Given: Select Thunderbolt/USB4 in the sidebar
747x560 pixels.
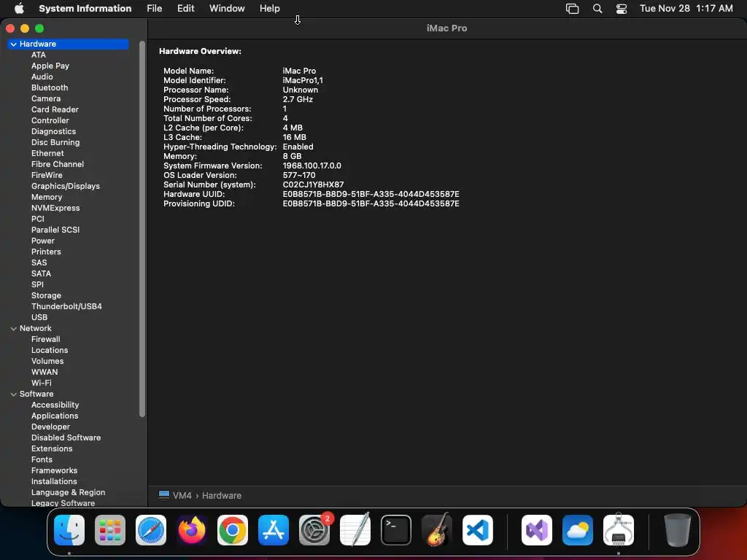Looking at the screenshot, I should coord(66,307).
